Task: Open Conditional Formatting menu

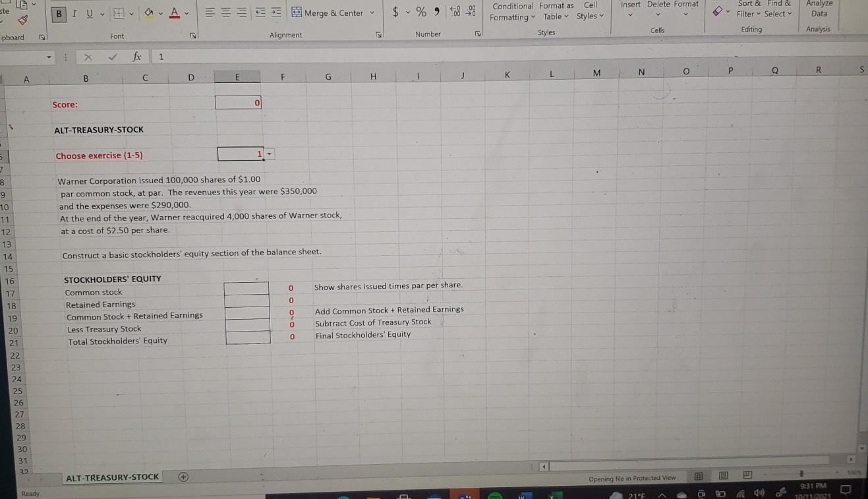Action: [x=513, y=11]
